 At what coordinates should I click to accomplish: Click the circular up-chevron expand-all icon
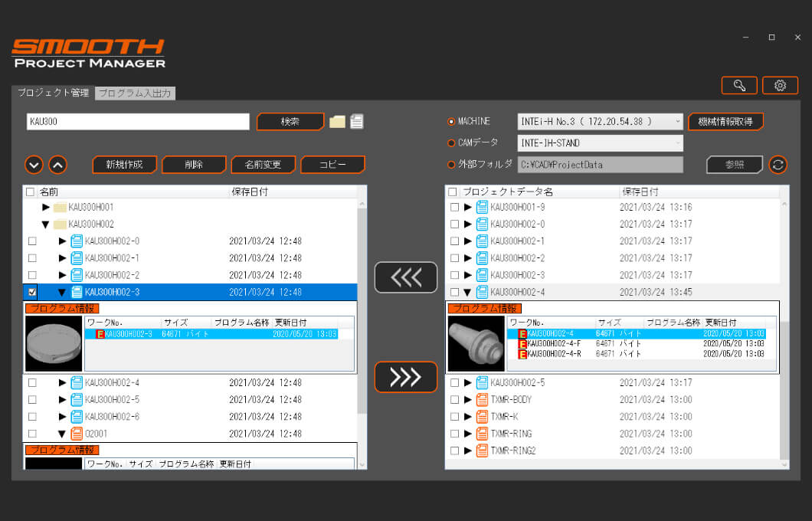click(57, 165)
